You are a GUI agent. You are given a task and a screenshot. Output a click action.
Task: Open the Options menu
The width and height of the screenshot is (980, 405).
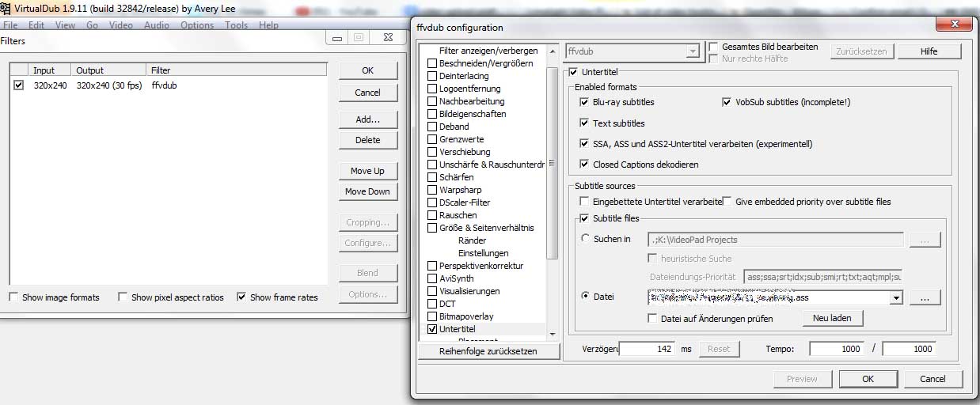(x=197, y=25)
